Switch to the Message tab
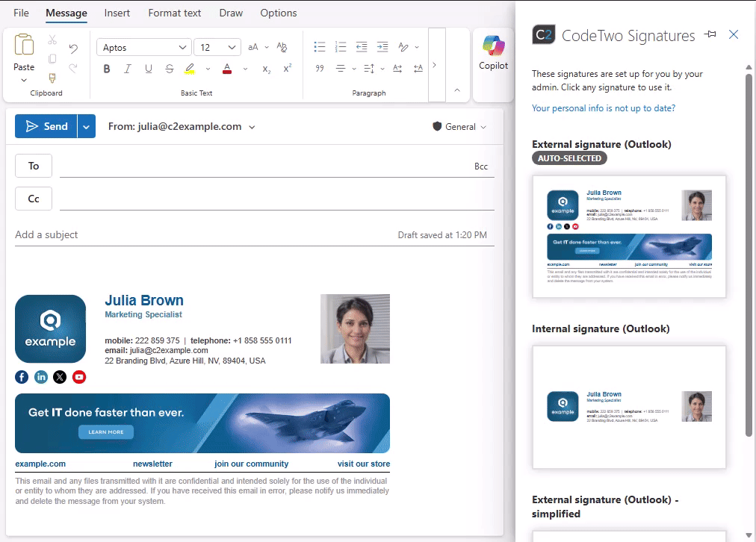This screenshot has width=756, height=542. [66, 13]
